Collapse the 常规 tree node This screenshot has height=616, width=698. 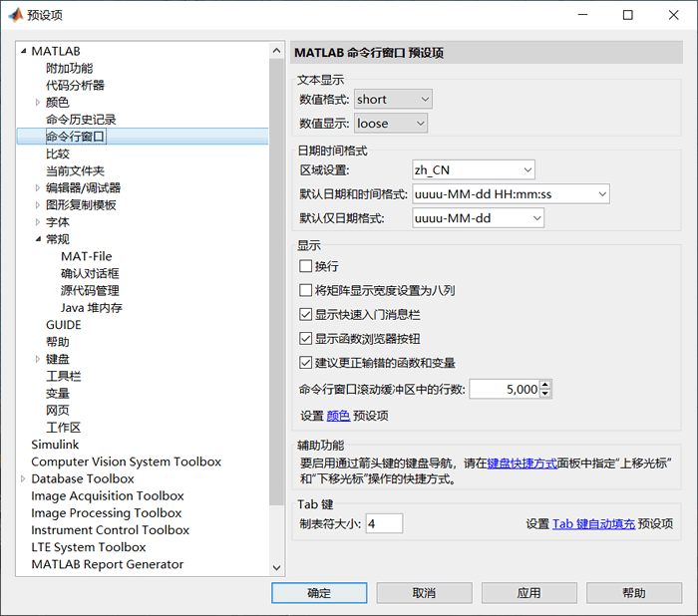click(x=38, y=239)
